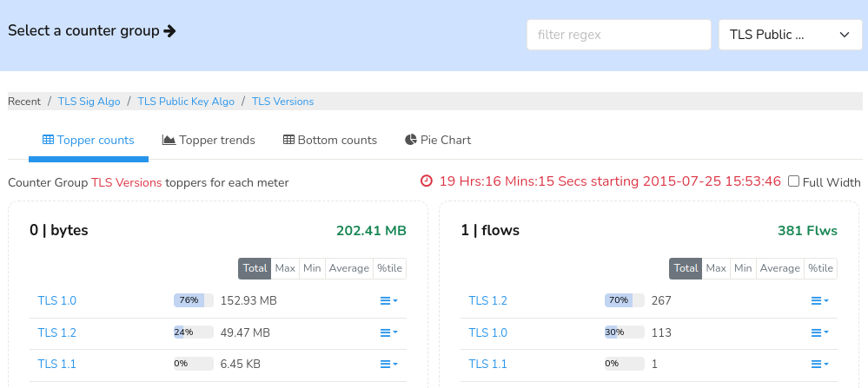Click the red time range text
The width and height of the screenshot is (868, 388).
(610, 181)
